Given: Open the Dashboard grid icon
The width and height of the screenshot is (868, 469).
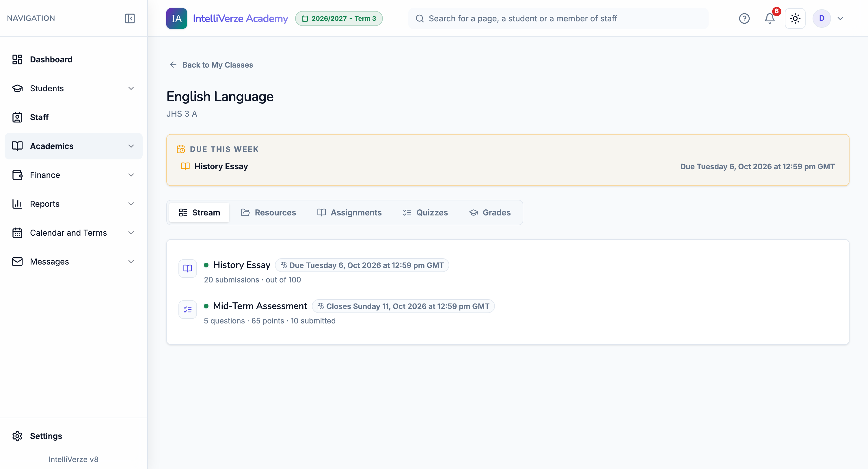Looking at the screenshot, I should tap(17, 59).
